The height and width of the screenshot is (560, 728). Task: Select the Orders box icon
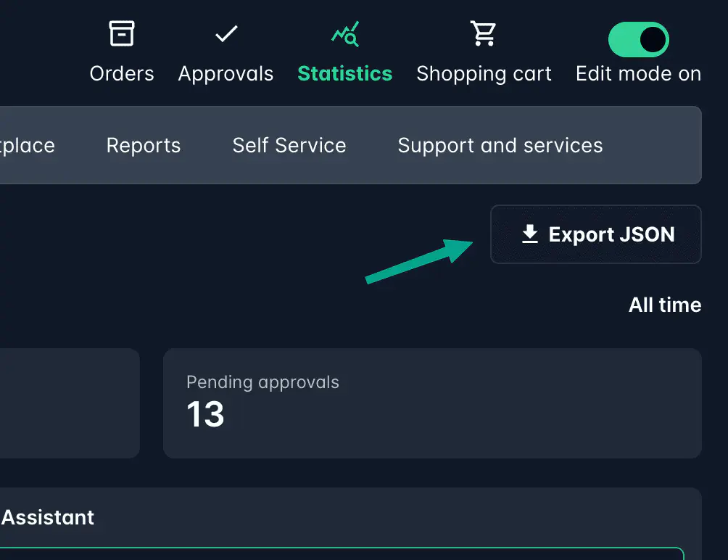(x=121, y=33)
